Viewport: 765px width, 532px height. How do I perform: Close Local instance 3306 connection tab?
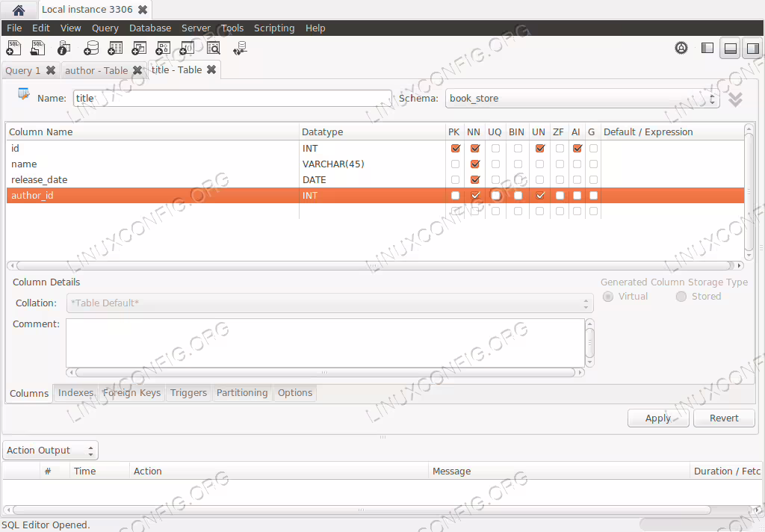(x=143, y=10)
